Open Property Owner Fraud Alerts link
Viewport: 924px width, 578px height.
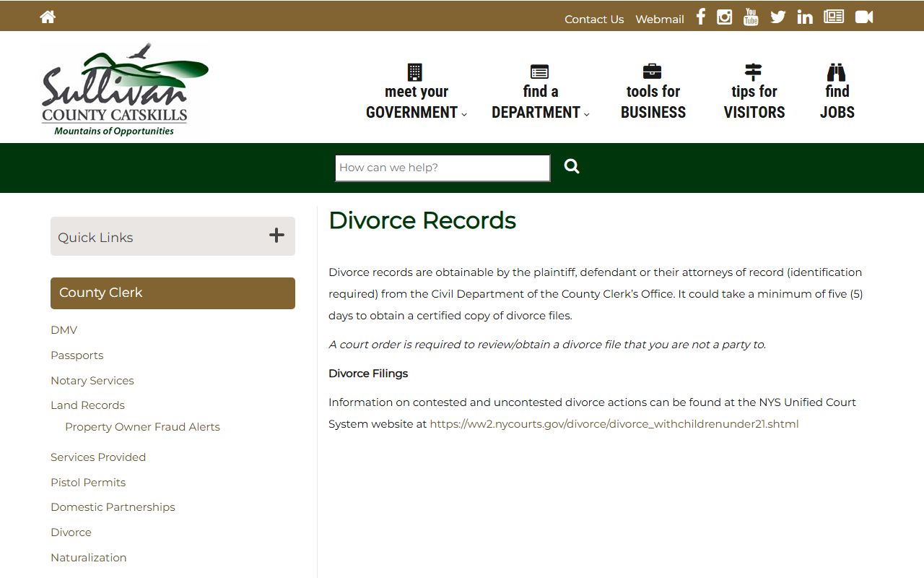pos(142,427)
